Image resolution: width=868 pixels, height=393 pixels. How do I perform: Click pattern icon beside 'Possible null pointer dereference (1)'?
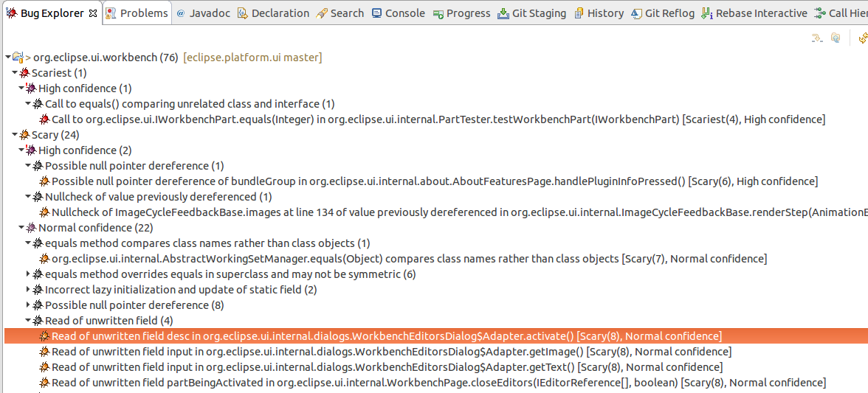point(38,165)
